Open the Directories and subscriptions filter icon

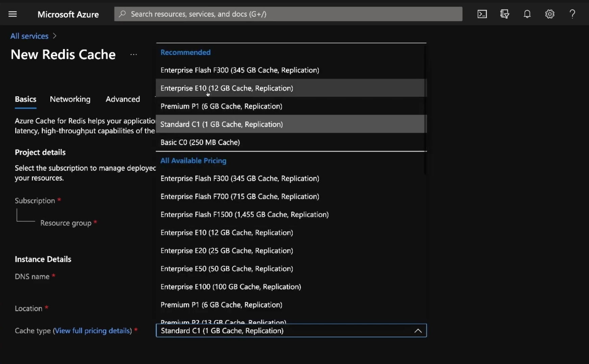[x=505, y=14]
